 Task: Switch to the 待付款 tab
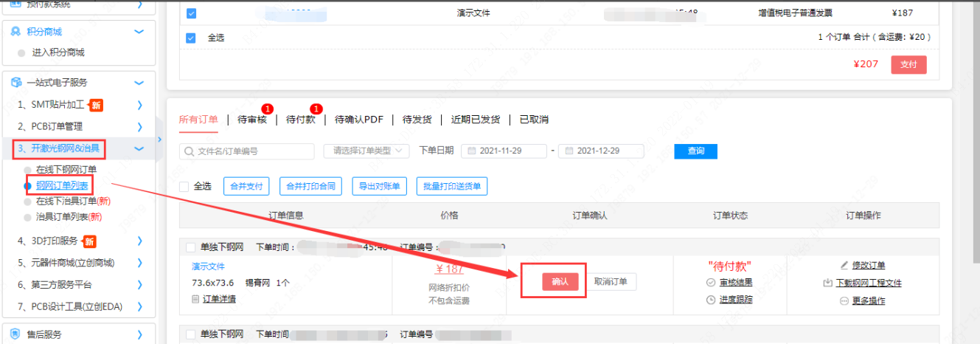point(300,120)
